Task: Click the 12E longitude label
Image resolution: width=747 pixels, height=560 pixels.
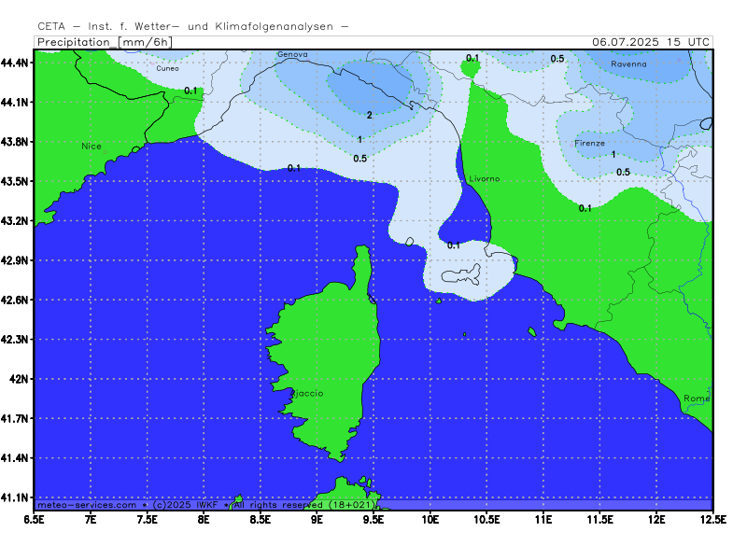Action: pos(656,519)
